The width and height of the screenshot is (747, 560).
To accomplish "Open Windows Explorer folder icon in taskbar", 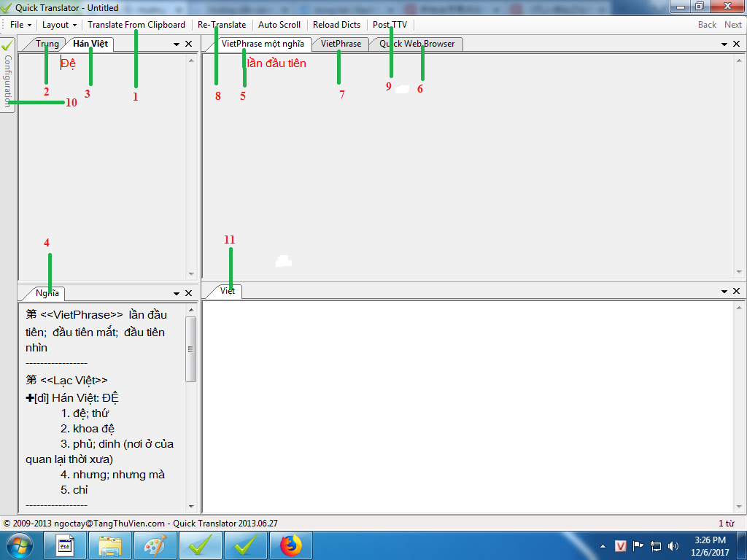I will point(110,545).
